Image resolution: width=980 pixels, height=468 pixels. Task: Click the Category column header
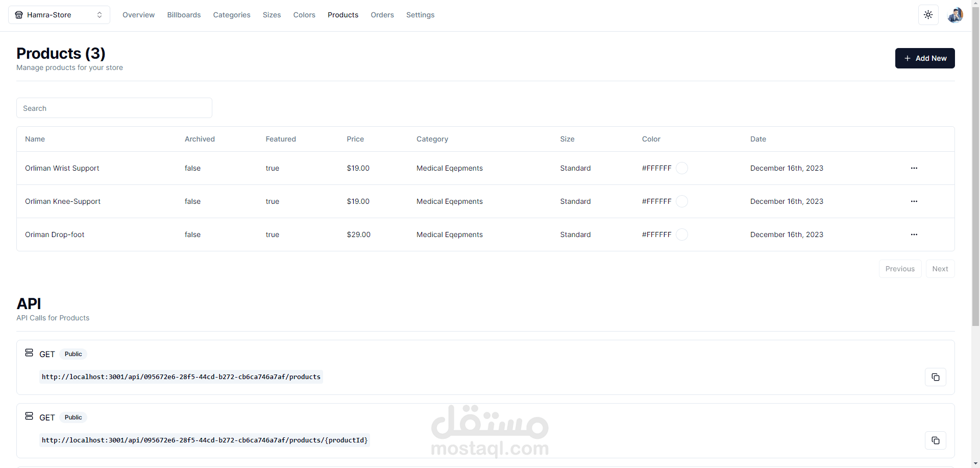tap(432, 139)
